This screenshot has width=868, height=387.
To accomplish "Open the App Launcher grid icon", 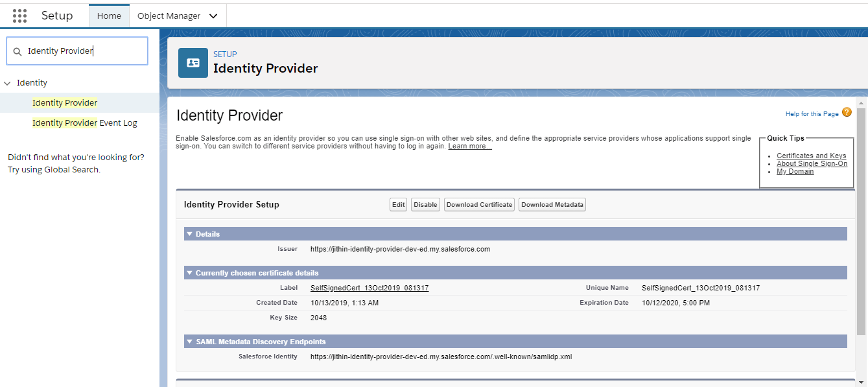I will [19, 16].
